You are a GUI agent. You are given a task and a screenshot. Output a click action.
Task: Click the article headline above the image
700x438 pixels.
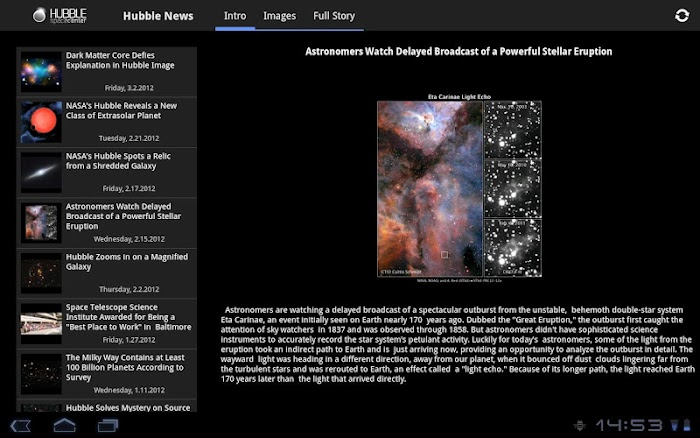pyautogui.click(x=458, y=52)
